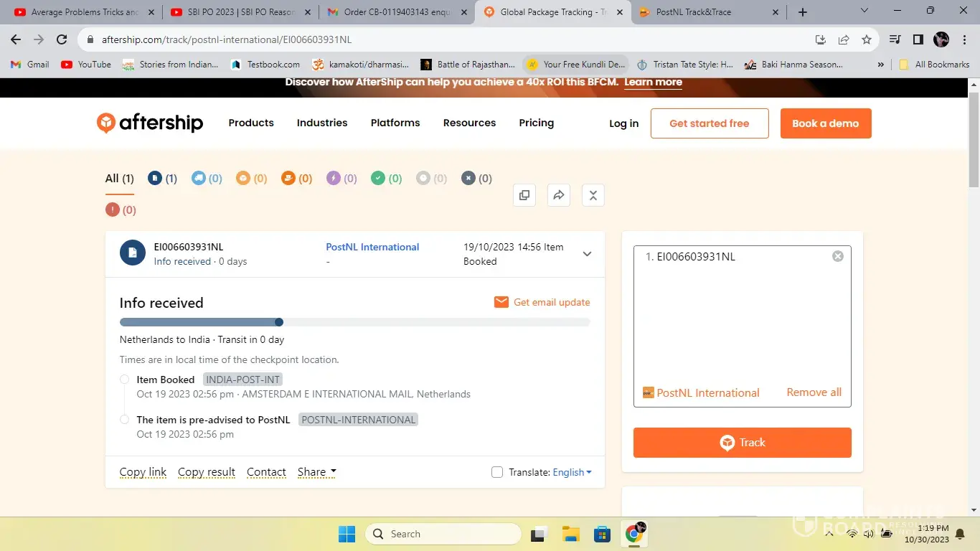Image resolution: width=980 pixels, height=551 pixels.
Task: Open the Share dropdown menu
Action: pyautogui.click(x=316, y=472)
